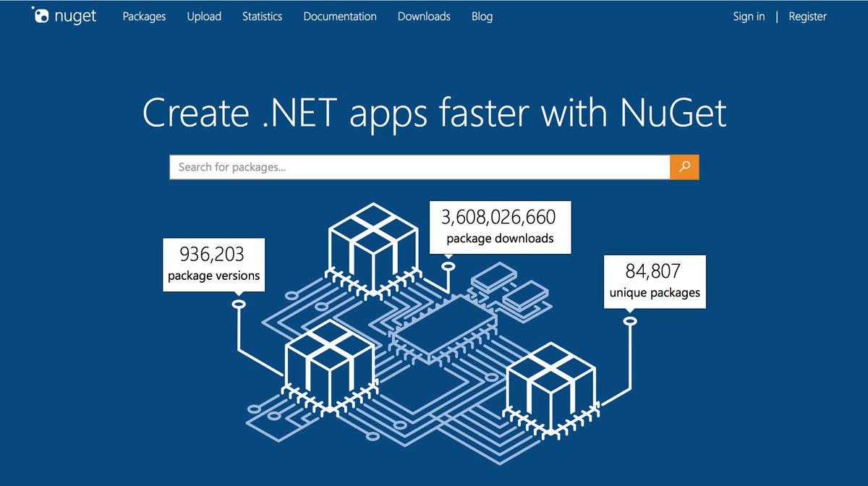Image resolution: width=868 pixels, height=486 pixels.
Task: Go to the Downloads page
Action: click(x=424, y=16)
